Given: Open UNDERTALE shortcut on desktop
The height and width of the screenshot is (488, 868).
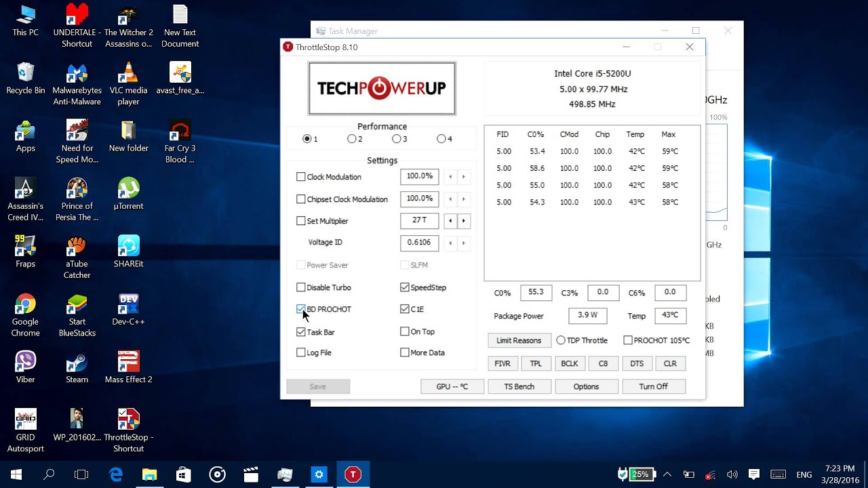Looking at the screenshot, I should coord(77,26).
